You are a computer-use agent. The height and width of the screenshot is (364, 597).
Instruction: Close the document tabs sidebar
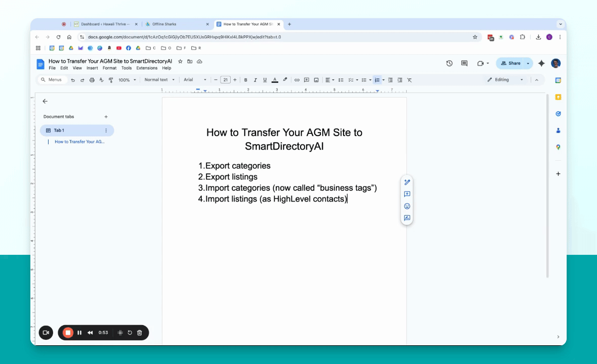45,101
